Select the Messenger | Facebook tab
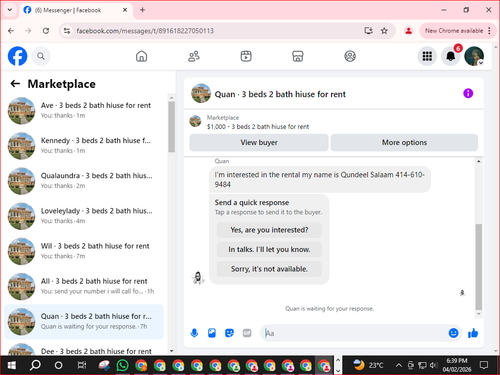Screen dimensions: 500x375 pyautogui.click(x=76, y=10)
